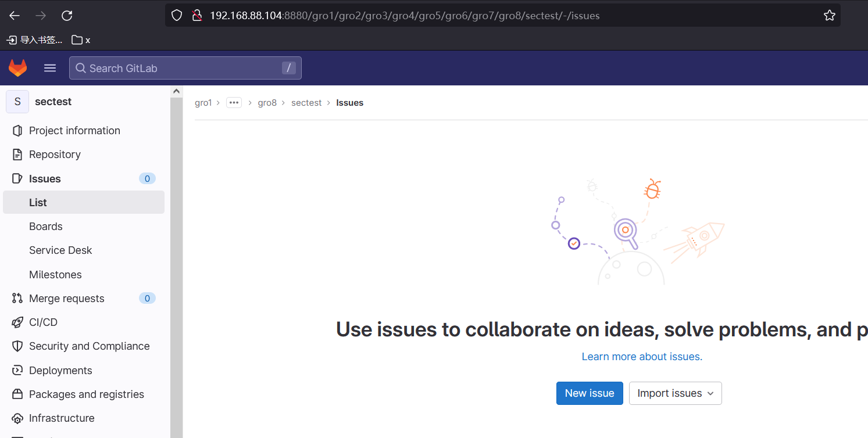Click the browser forward arrow

point(41,16)
